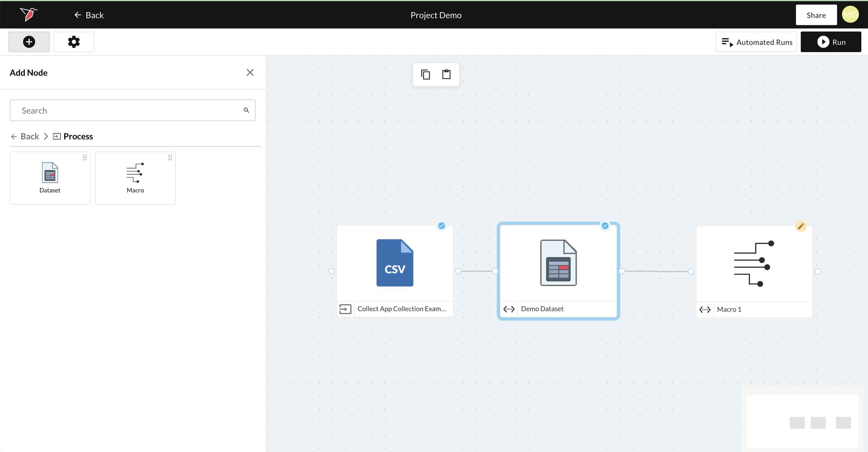The height and width of the screenshot is (452, 868).
Task: Click the hummingbird logo
Action: point(29,15)
